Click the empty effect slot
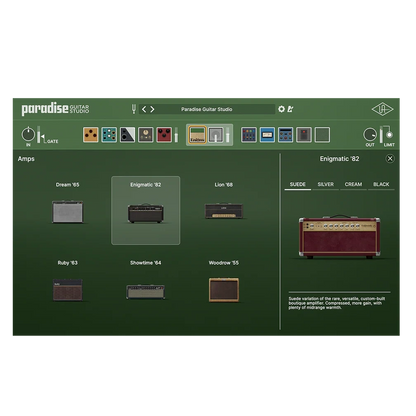 pos(322,135)
